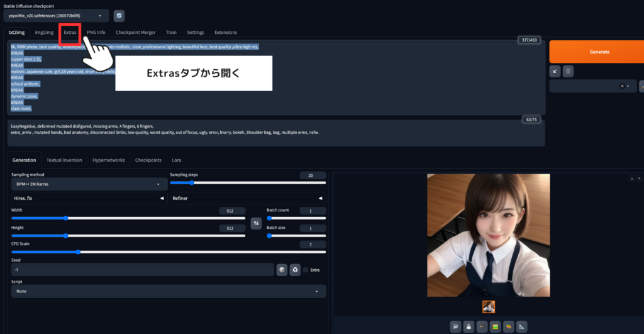644x334 pixels.
Task: Enable the Extra seed checkbox
Action: pyautogui.click(x=306, y=270)
